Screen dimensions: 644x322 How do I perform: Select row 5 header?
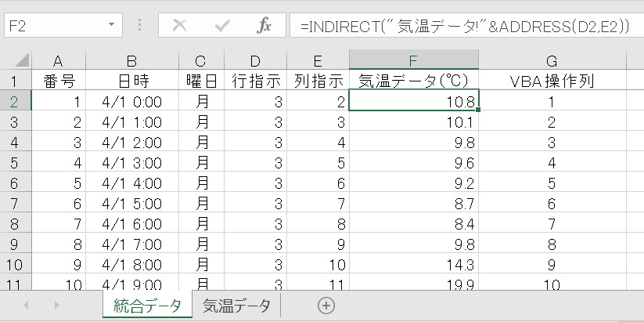16,162
